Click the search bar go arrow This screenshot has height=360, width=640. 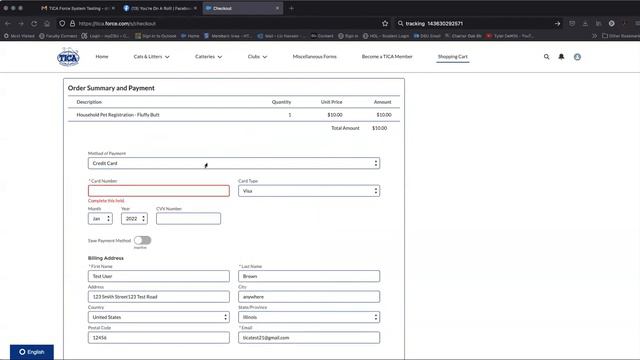[x=557, y=24]
